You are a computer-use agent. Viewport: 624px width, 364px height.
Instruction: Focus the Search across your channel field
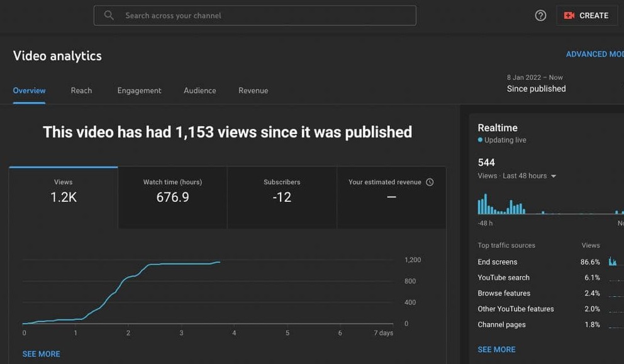(255, 16)
